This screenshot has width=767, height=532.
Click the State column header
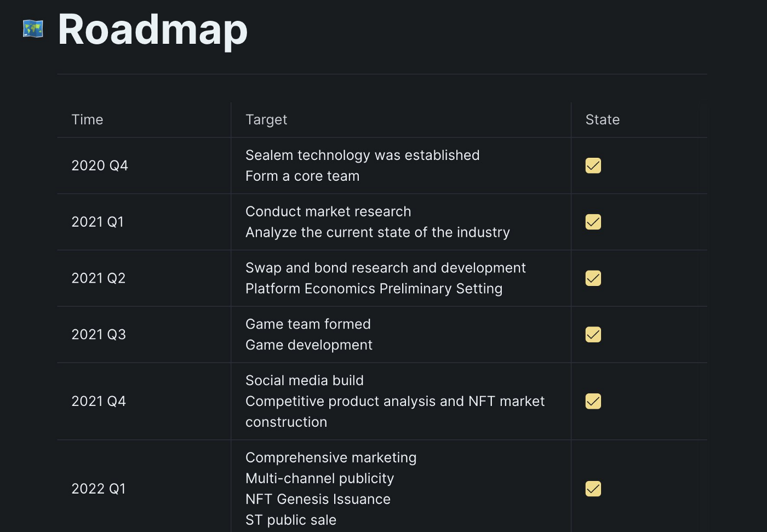(603, 119)
